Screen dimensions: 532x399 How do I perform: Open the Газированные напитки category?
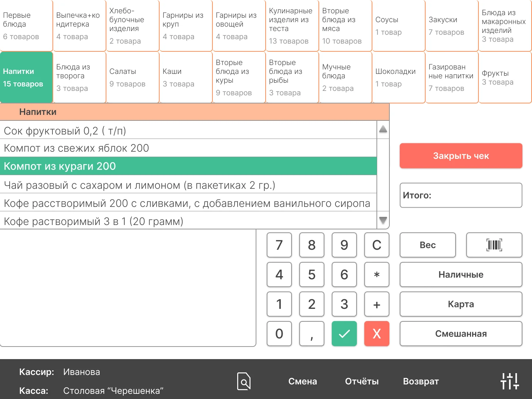pos(452,77)
